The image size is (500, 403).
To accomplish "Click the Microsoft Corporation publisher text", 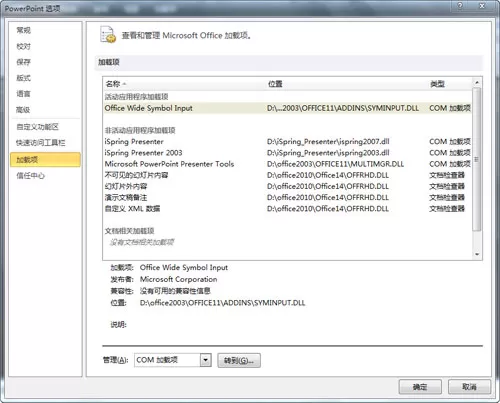I will click(x=178, y=279).
